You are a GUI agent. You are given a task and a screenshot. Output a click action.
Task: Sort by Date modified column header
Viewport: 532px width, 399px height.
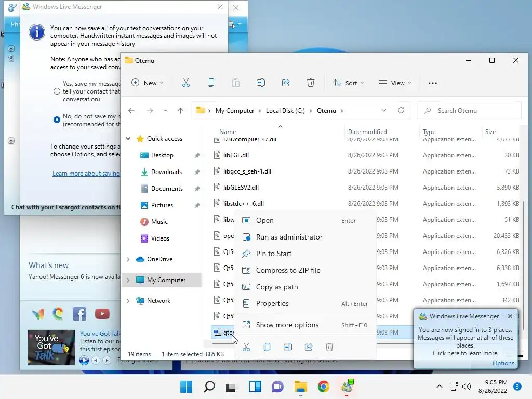click(367, 131)
